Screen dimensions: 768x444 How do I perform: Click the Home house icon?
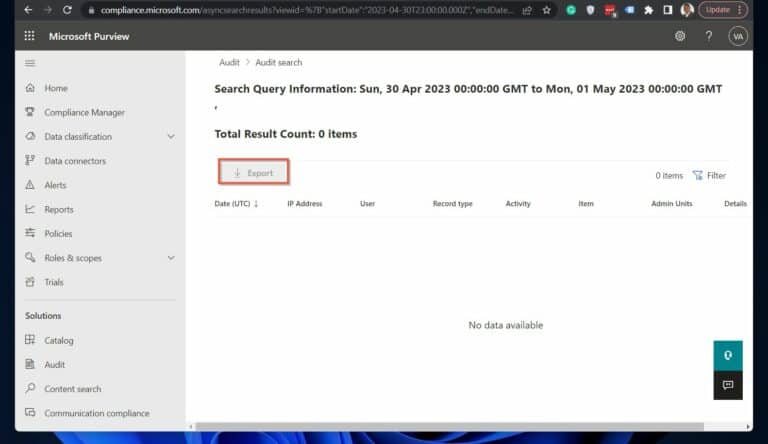click(30, 88)
